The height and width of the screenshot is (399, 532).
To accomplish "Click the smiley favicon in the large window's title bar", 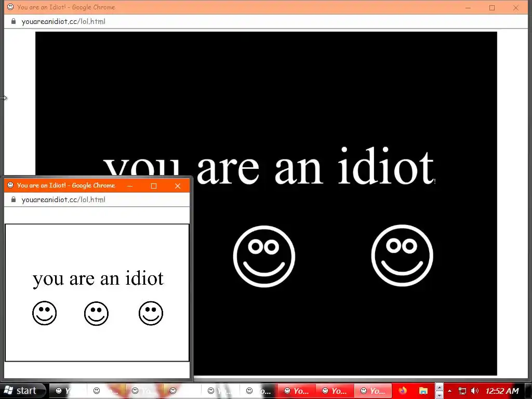I will click(x=10, y=7).
